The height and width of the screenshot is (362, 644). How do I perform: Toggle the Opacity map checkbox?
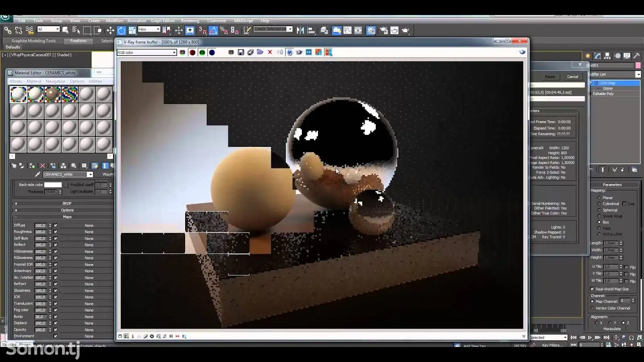[56, 330]
